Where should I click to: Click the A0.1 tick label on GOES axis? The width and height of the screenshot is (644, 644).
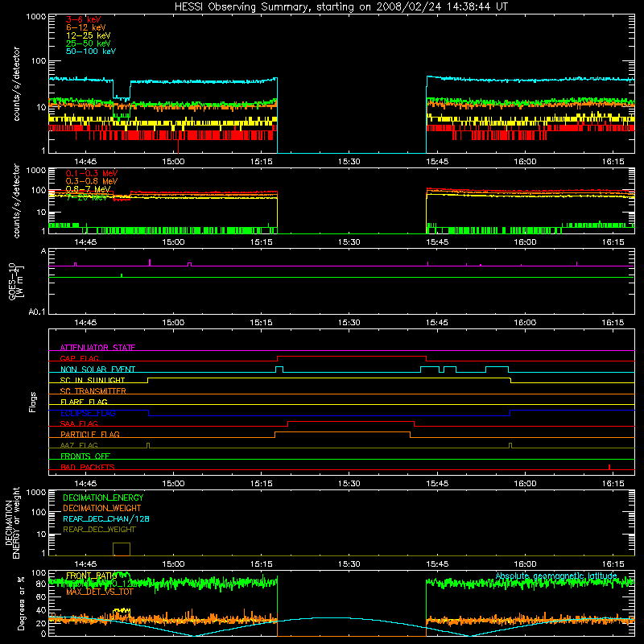pyautogui.click(x=37, y=312)
